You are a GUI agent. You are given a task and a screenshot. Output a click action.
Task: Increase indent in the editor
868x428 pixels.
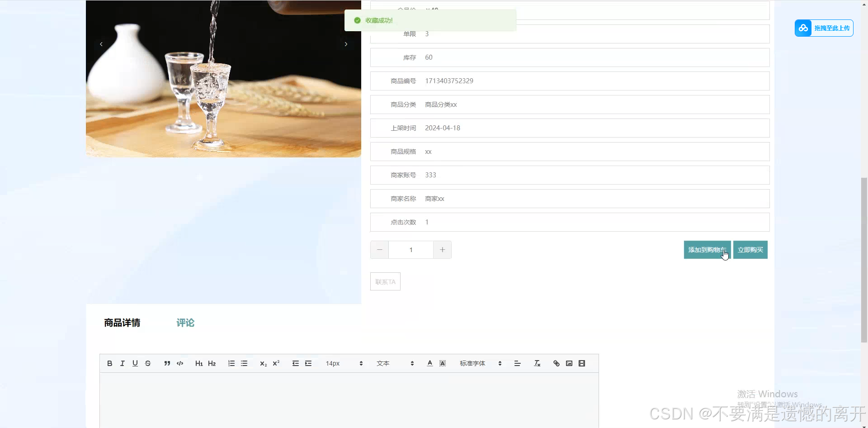[308, 363]
